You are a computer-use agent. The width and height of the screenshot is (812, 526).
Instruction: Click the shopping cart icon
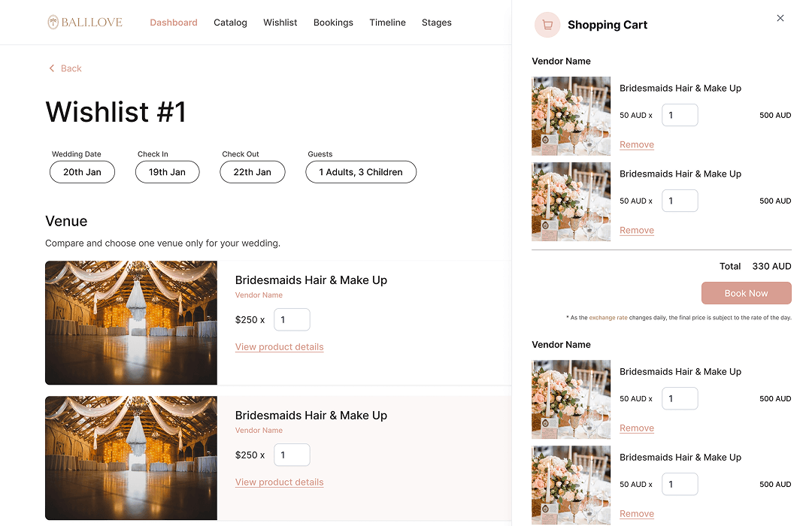[x=547, y=25]
